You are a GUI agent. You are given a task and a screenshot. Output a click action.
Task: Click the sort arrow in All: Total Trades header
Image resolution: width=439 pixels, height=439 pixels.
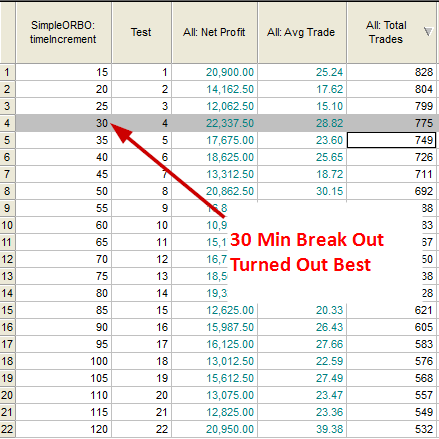click(428, 32)
